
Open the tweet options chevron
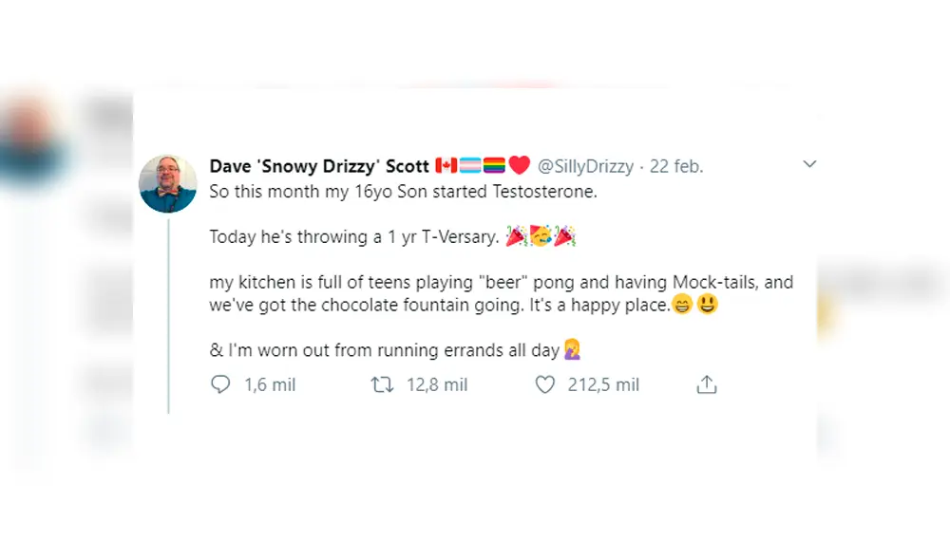point(809,163)
